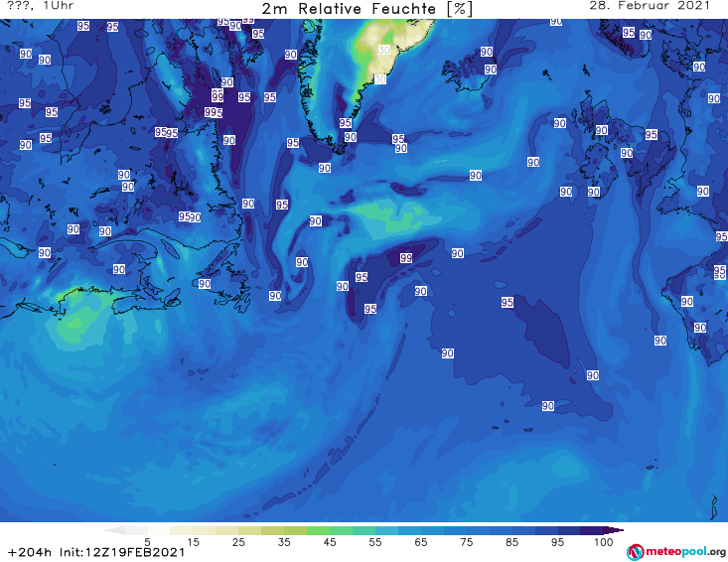This screenshot has height=562, width=728.
Task: Click the '15' value on the color scale
Action: tap(193, 542)
